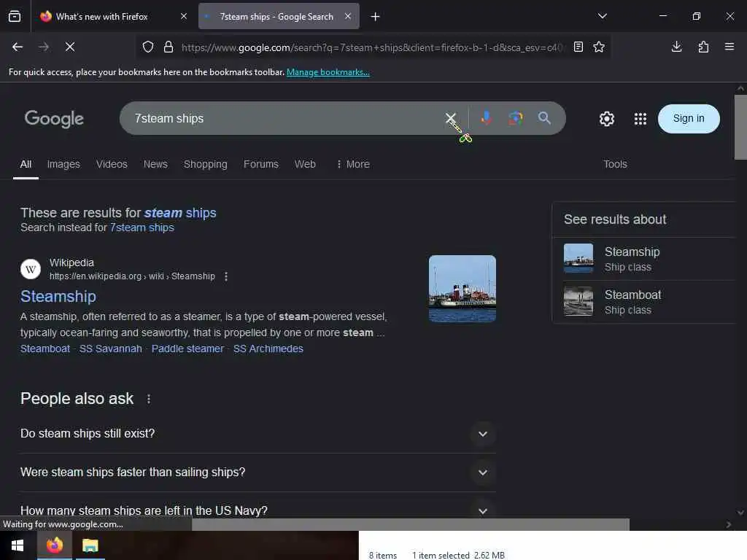
Task: Stop the page from loading
Action: point(70,47)
